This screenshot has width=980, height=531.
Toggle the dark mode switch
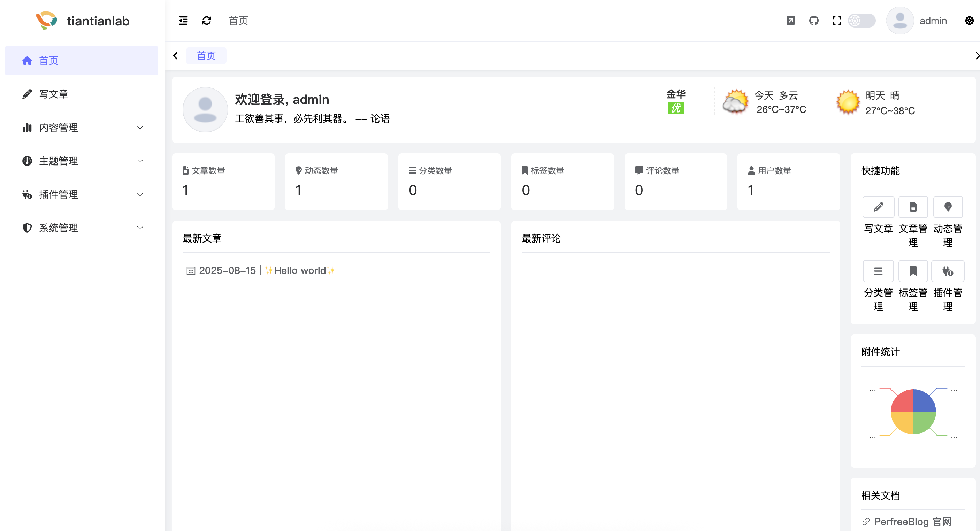point(862,21)
